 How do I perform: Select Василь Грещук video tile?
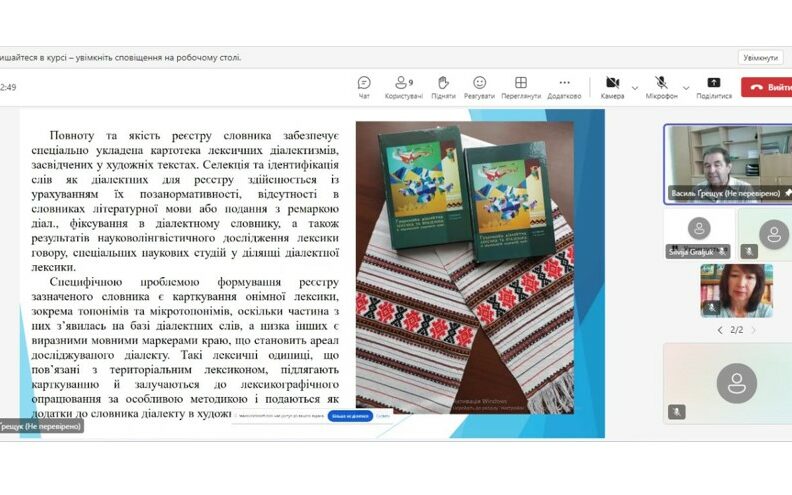[727, 163]
